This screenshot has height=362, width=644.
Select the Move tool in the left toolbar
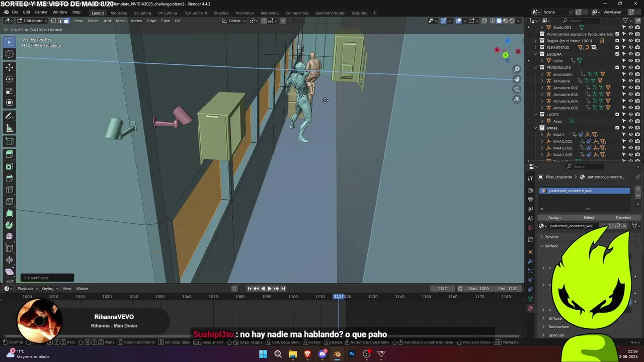coord(10,67)
